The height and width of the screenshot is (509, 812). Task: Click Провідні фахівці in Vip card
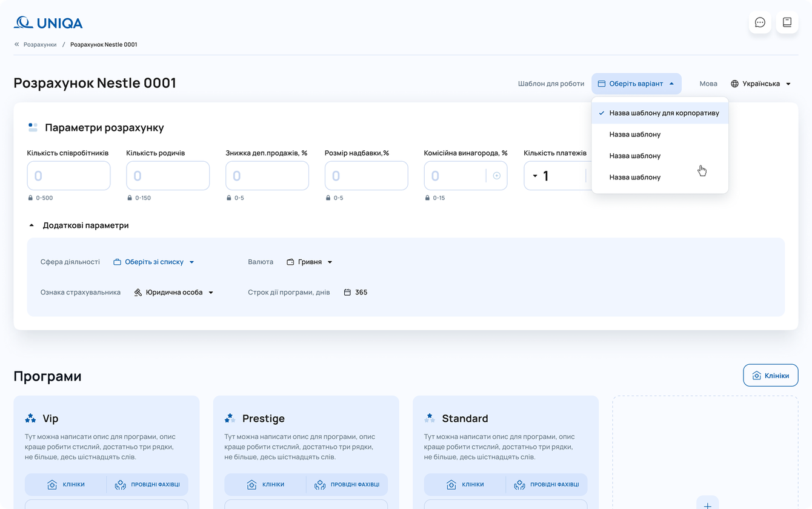click(148, 484)
